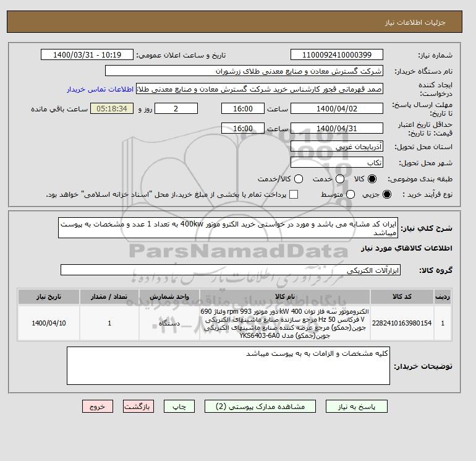Click the تاریخ نیاز column header
This screenshot has height=461, width=476.
point(49,296)
